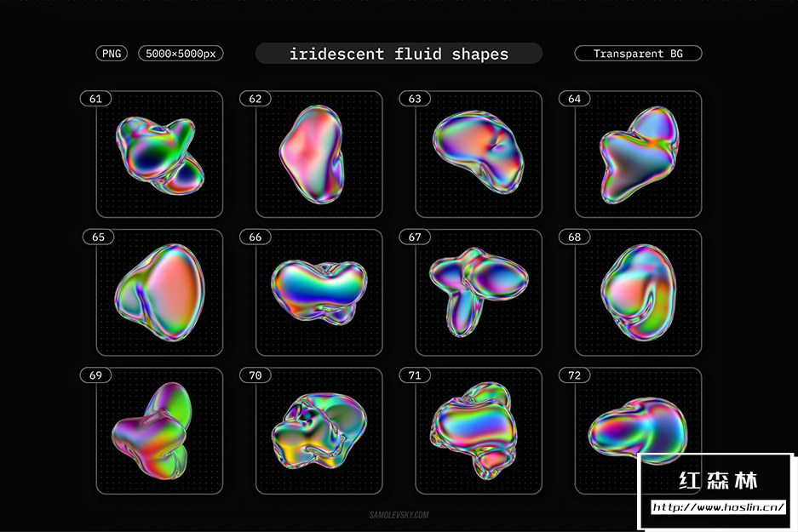
Task: Click the number label 63
Action: click(x=415, y=99)
